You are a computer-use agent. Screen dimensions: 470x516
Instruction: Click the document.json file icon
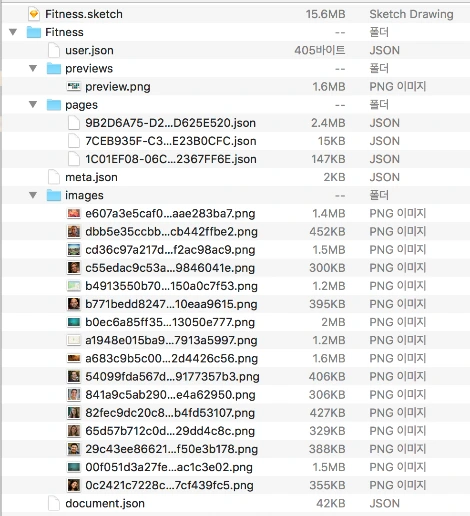54,503
